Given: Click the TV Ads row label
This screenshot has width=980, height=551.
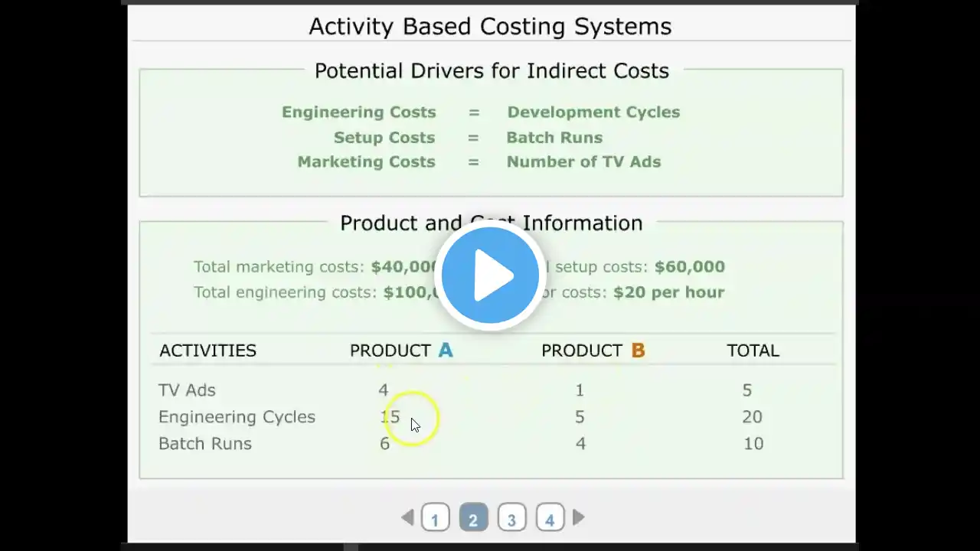Looking at the screenshot, I should pos(187,390).
